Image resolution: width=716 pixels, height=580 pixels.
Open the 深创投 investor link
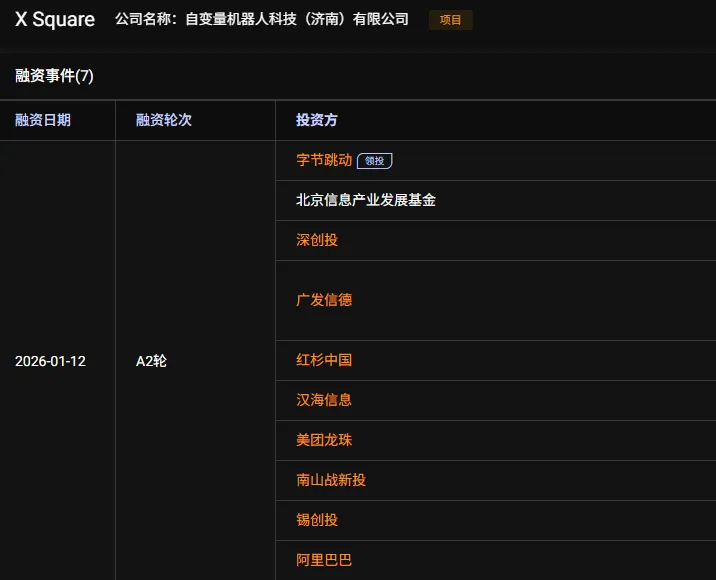click(x=317, y=240)
